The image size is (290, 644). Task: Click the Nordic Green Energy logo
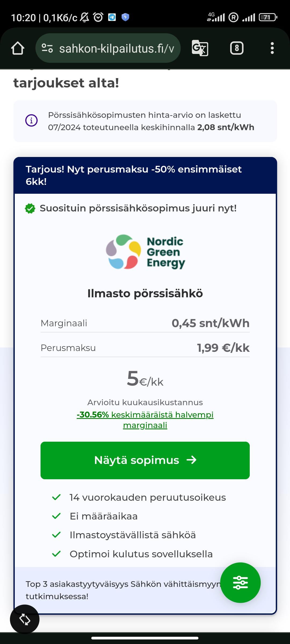145,252
